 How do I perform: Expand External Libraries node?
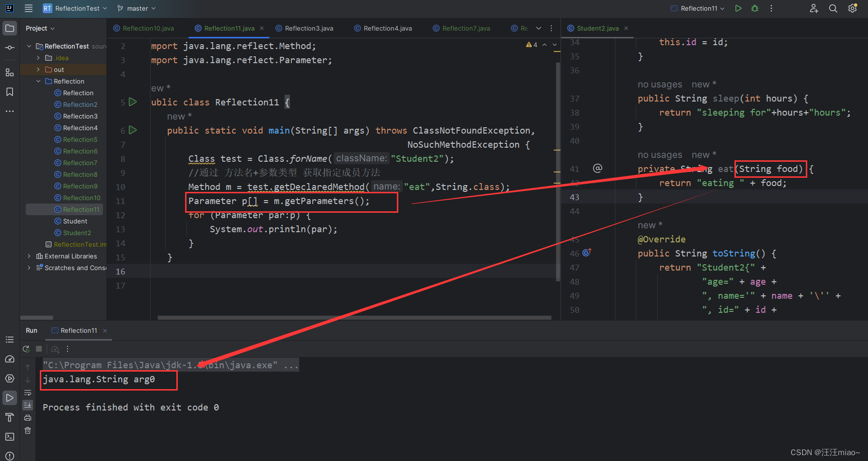pos(29,256)
